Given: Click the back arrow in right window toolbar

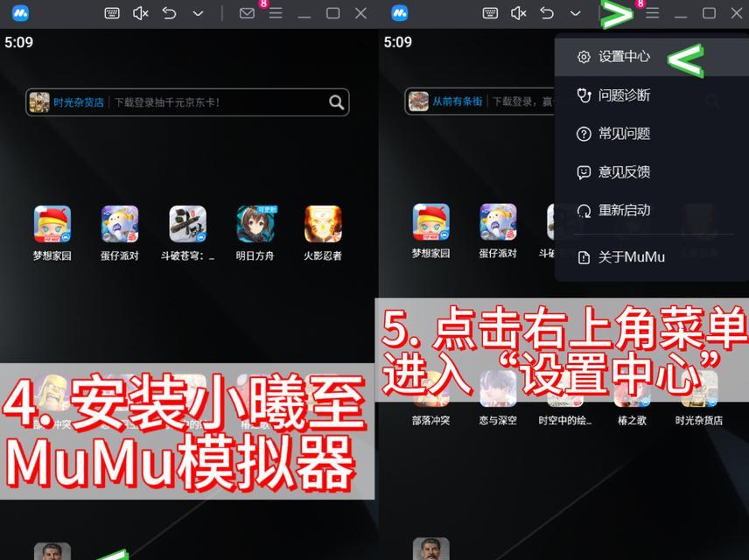Looking at the screenshot, I should tap(547, 13).
